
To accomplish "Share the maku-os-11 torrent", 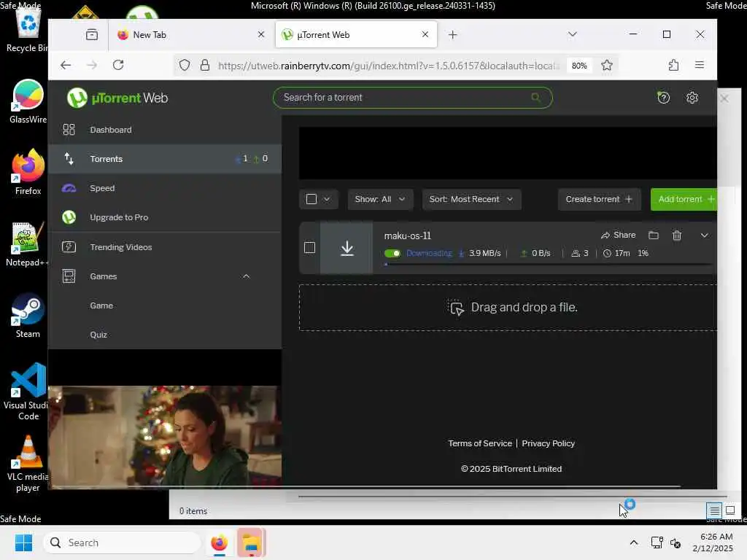I will (x=619, y=236).
